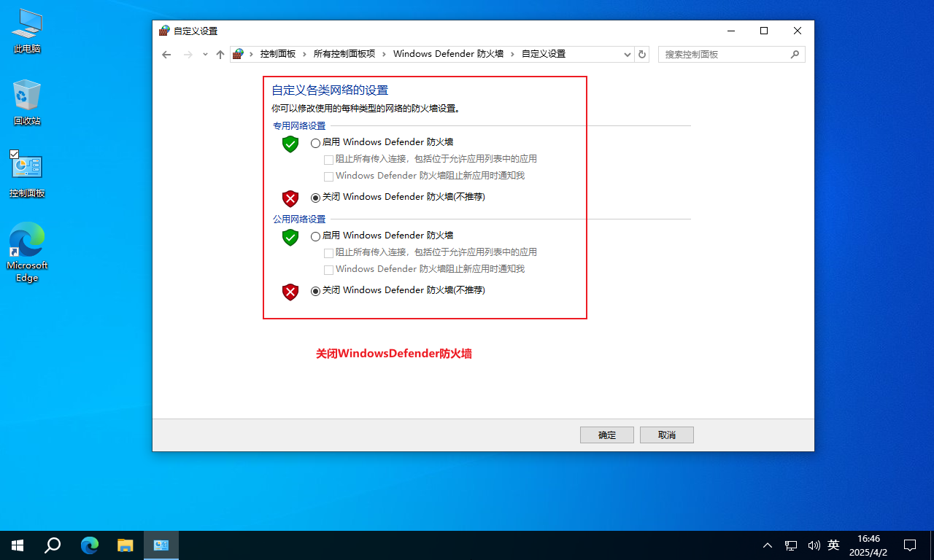Launch Edge from the taskbar
Image resolution: width=934 pixels, height=560 pixels.
pos(90,545)
